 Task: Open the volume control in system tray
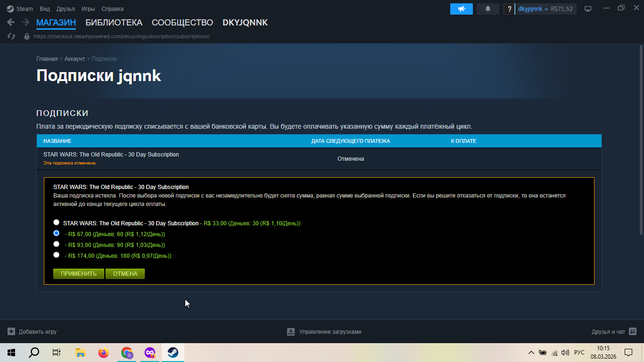point(566,353)
